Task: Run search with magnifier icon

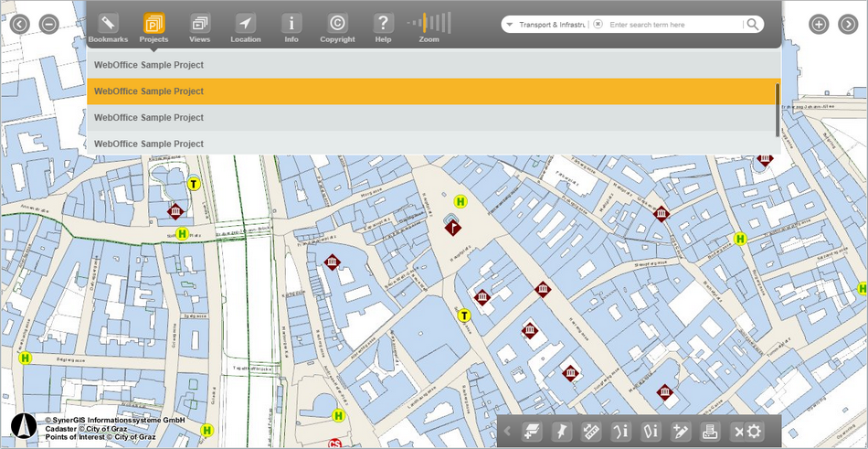Action: coord(753,25)
